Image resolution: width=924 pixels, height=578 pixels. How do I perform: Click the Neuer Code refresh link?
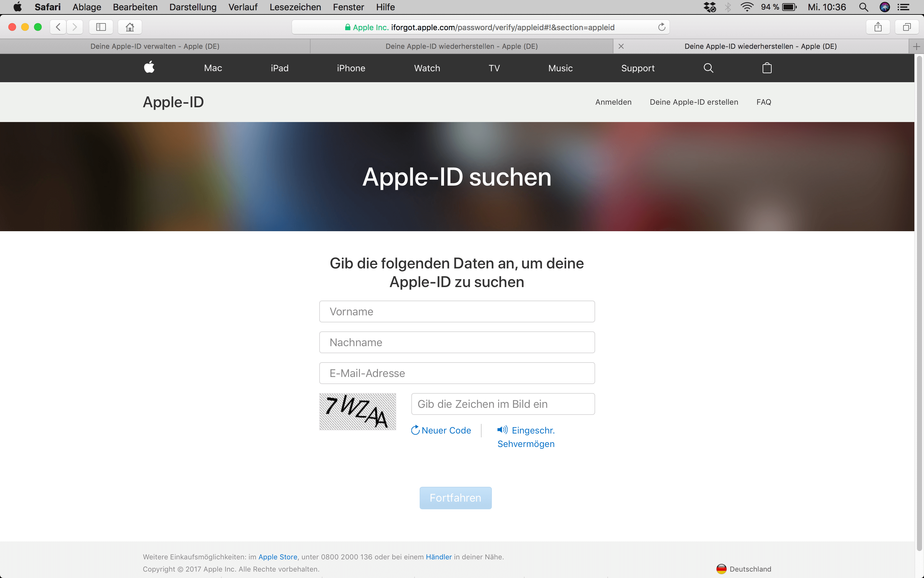pos(441,430)
